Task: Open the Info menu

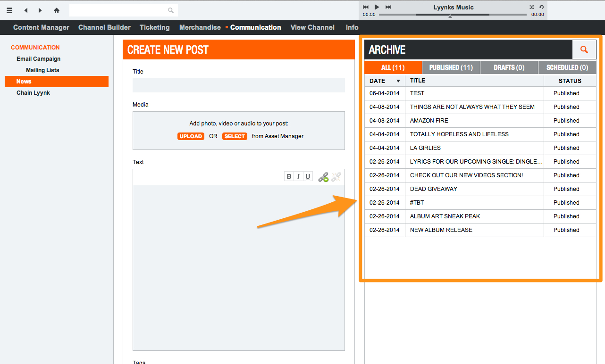Action: click(x=352, y=27)
